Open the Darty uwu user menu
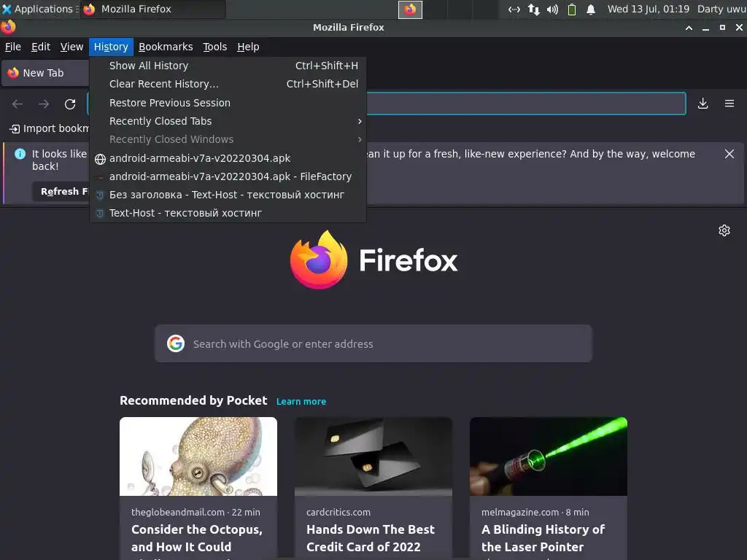747x560 pixels. click(x=721, y=9)
